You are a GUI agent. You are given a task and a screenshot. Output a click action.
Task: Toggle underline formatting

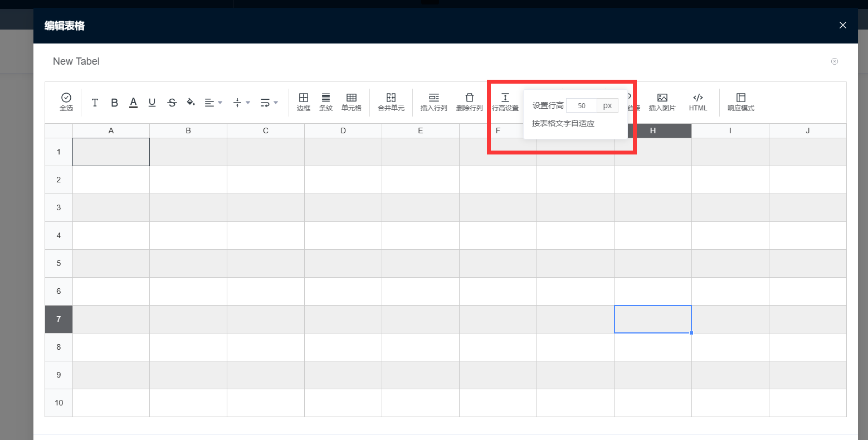(x=152, y=103)
